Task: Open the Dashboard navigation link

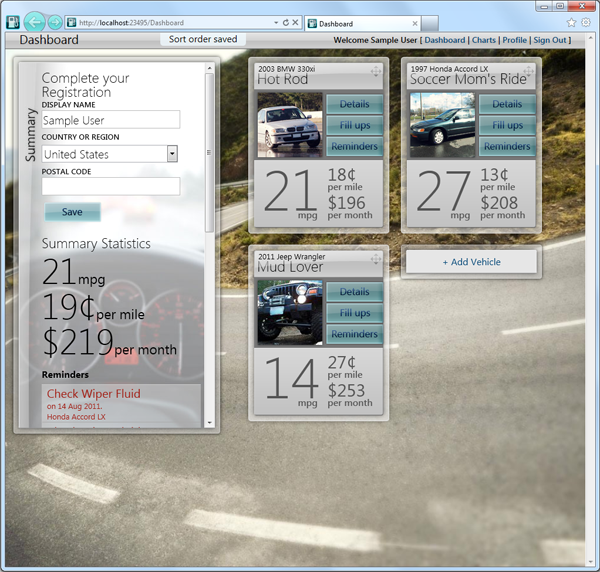Action: 445,40
